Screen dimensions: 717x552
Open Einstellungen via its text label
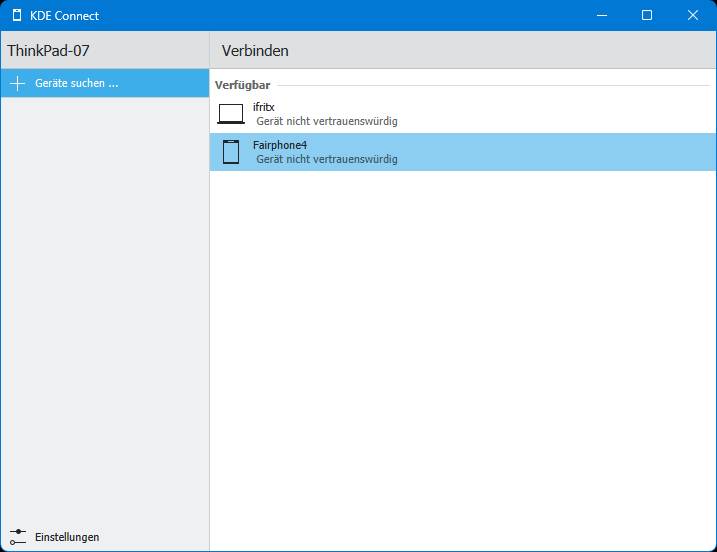click(67, 537)
